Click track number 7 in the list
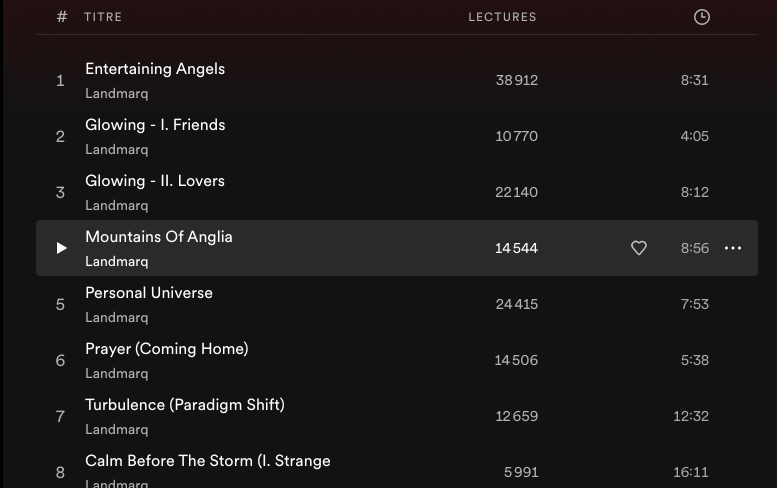The height and width of the screenshot is (488, 777). click(x=60, y=416)
